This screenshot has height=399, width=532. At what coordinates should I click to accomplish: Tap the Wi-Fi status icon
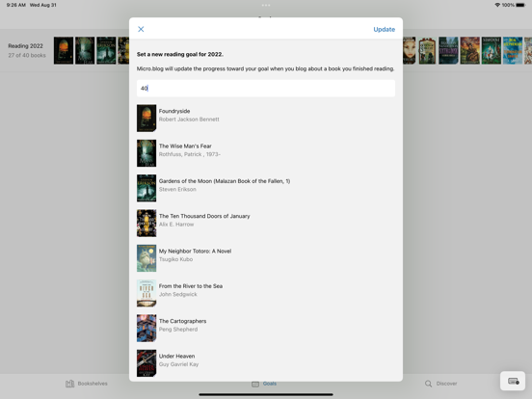pos(497,5)
